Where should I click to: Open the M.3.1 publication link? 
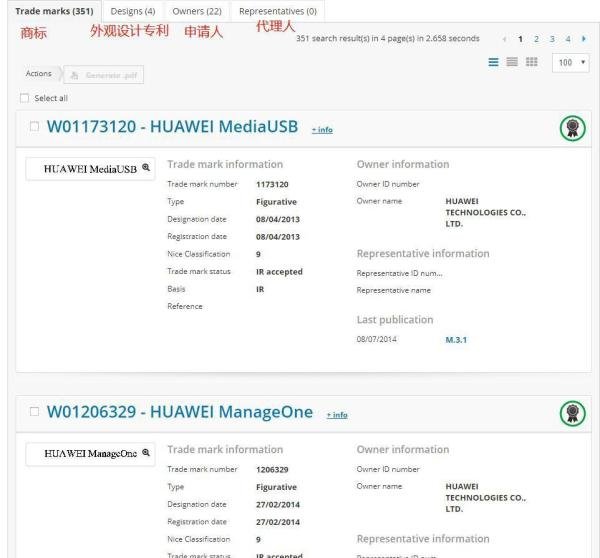click(x=456, y=340)
